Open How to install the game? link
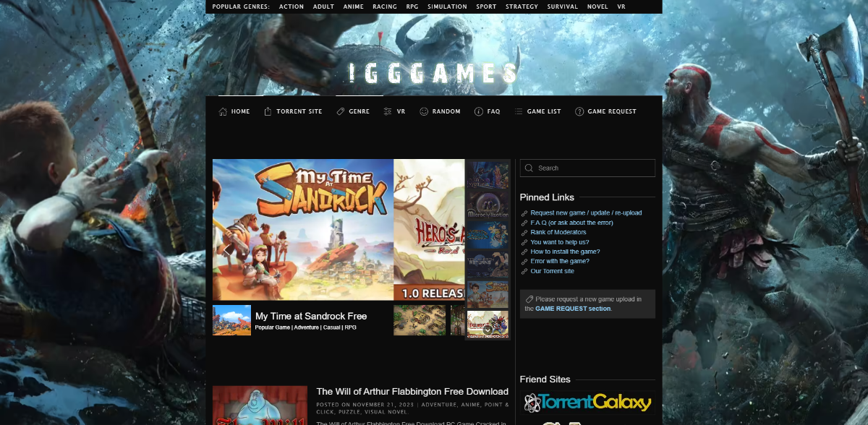The height and width of the screenshot is (425, 868). (565, 252)
